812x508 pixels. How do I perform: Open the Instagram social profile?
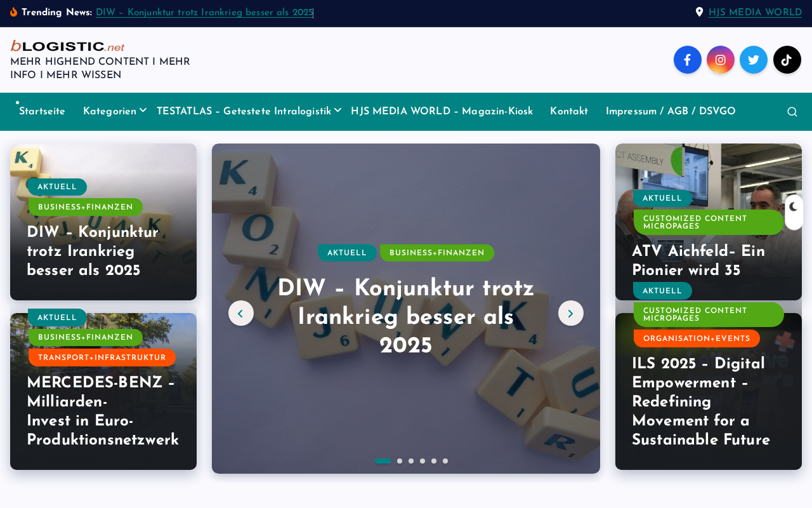[721, 60]
